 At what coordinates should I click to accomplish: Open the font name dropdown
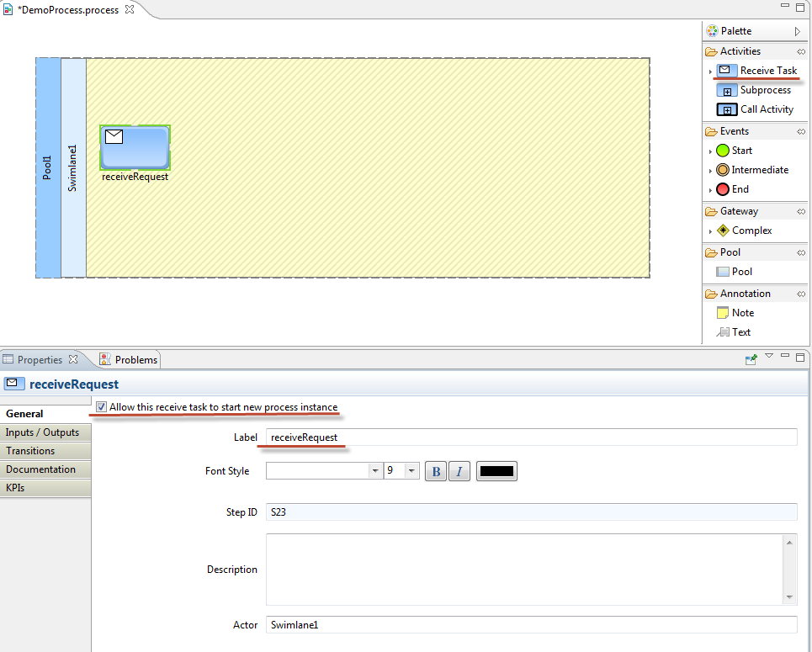pyautogui.click(x=375, y=471)
